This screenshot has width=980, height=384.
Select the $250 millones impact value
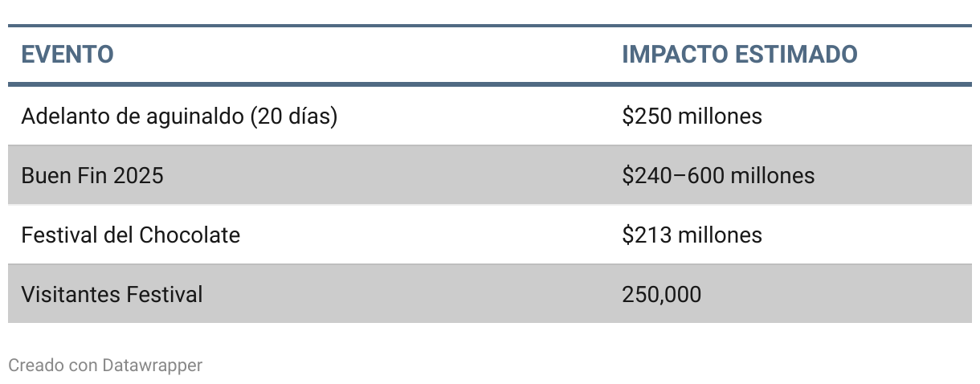pos(692,116)
